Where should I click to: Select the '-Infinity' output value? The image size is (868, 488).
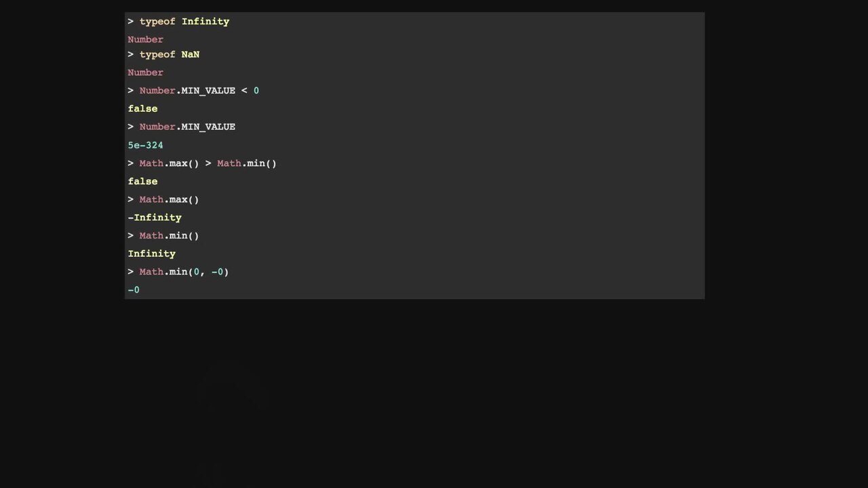tap(155, 218)
